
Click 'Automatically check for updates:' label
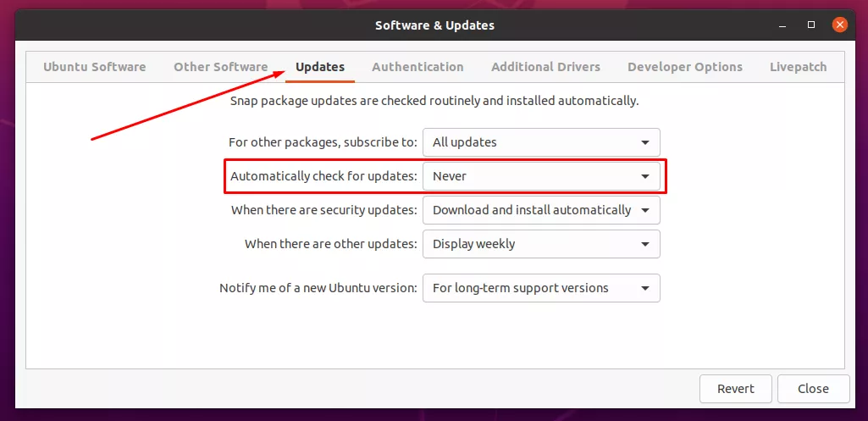pos(323,176)
